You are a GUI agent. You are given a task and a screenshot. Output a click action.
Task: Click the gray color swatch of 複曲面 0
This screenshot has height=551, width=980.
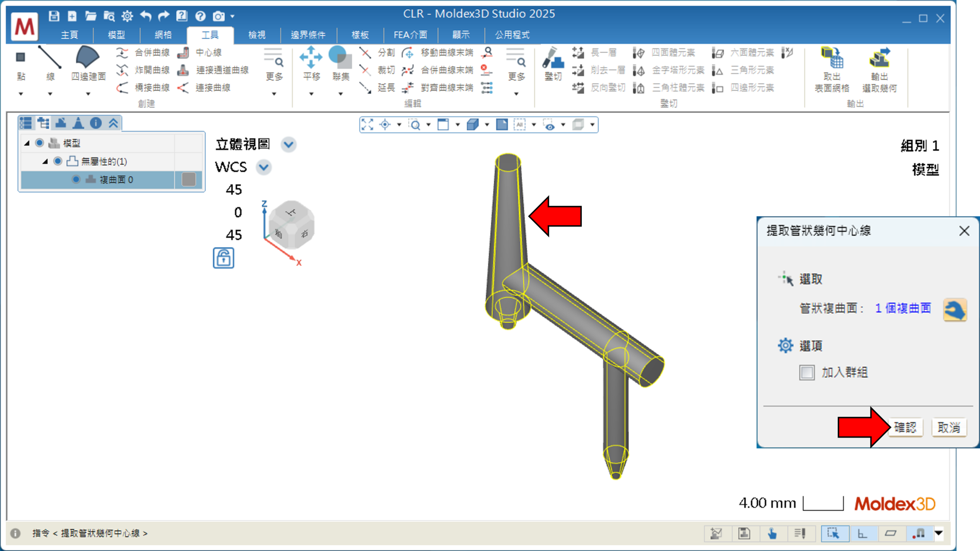tap(188, 179)
